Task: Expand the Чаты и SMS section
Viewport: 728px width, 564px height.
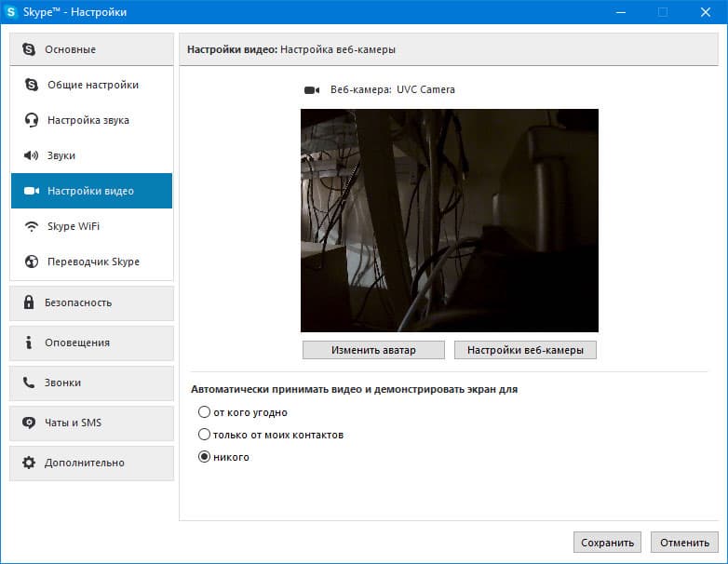Action: [91, 423]
